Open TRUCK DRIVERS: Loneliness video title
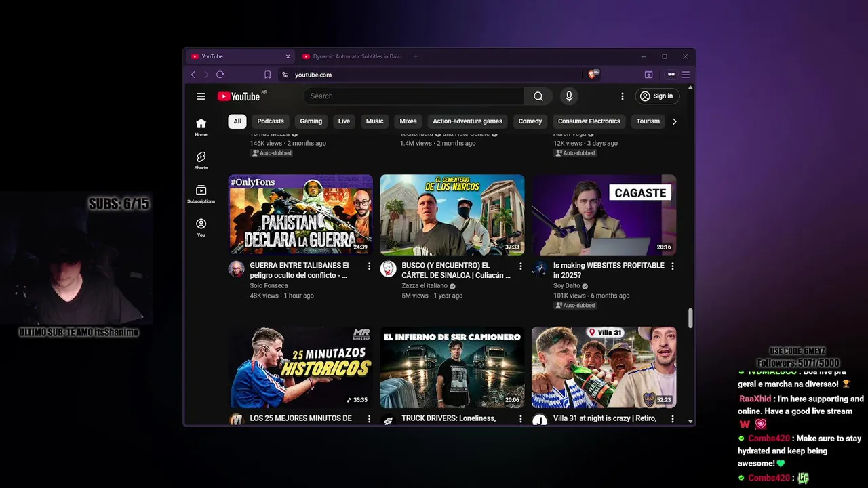 click(448, 418)
